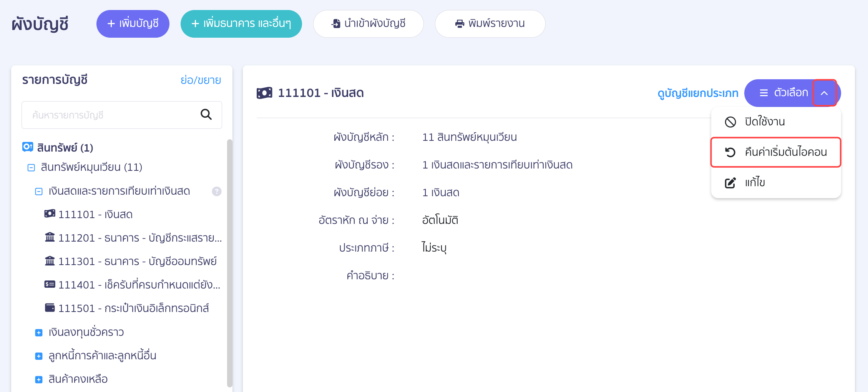Select 111101 - เงินสด in account list
This screenshot has width=868, height=392.
pyautogui.click(x=88, y=214)
